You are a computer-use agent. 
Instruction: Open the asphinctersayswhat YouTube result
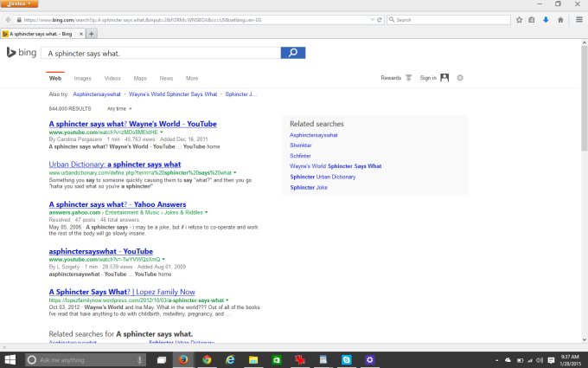coord(101,252)
